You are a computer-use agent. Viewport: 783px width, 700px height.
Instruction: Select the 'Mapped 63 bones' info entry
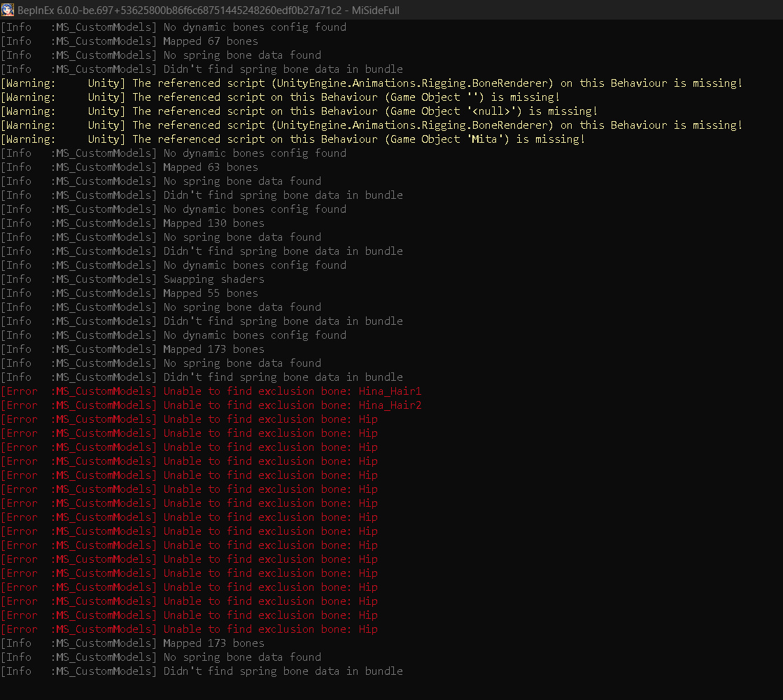210,167
